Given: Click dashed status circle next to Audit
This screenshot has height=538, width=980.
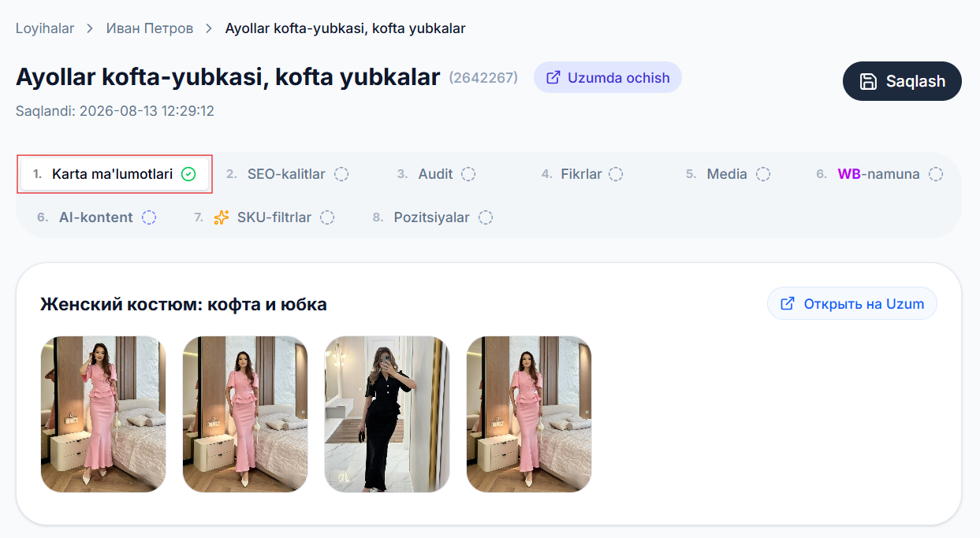Looking at the screenshot, I should pyautogui.click(x=468, y=174).
